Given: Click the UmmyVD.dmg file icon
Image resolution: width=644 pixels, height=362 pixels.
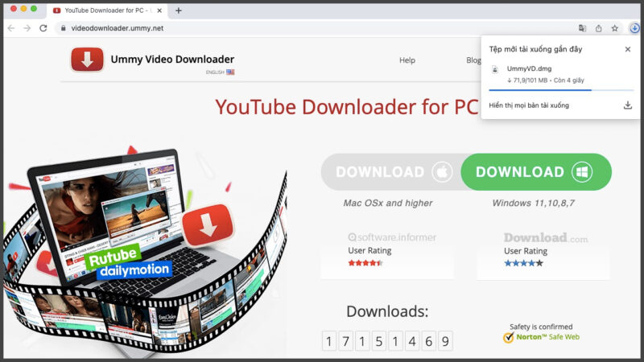Looking at the screenshot, I should tap(495, 70).
